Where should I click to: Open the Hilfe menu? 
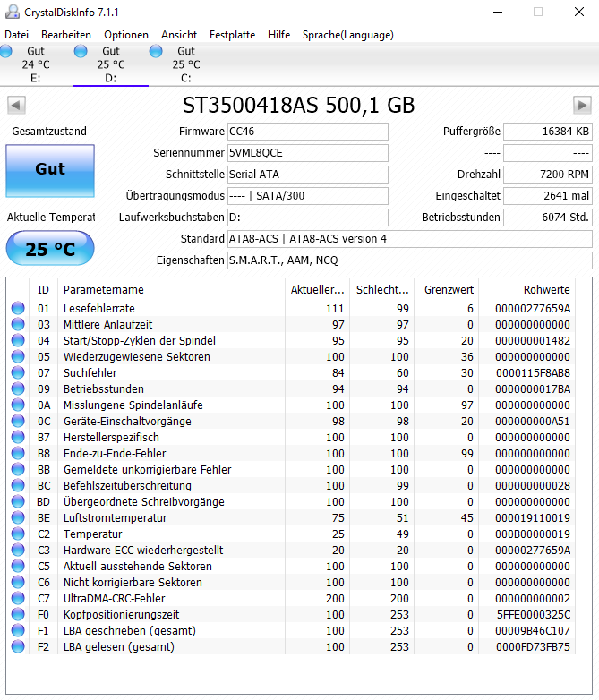click(x=278, y=35)
